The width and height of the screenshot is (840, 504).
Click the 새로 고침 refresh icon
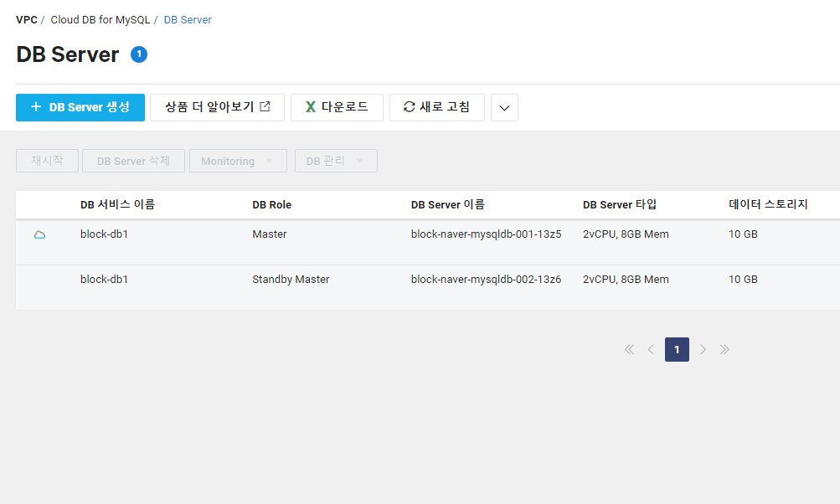(408, 106)
